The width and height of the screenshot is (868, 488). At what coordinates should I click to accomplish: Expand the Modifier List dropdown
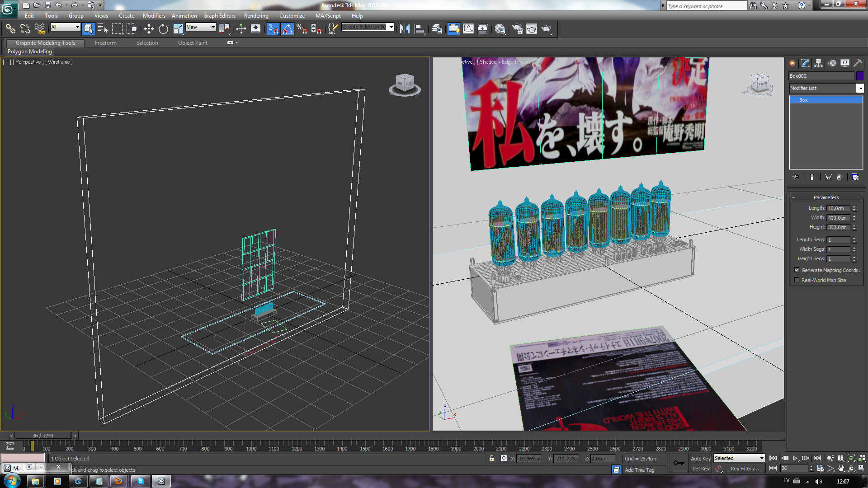pos(860,89)
